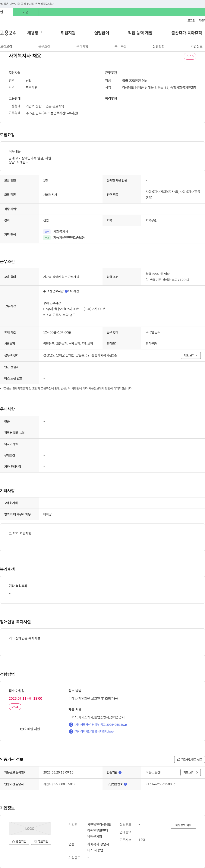The image size is (205, 868).
Task: Click the question mark icon next to 인증기관
Action: tap(120, 772)
